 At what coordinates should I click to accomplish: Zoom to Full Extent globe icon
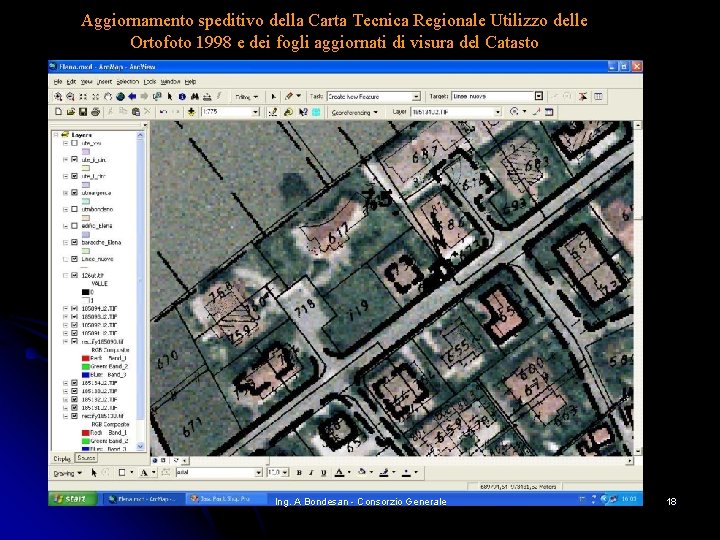(120, 96)
